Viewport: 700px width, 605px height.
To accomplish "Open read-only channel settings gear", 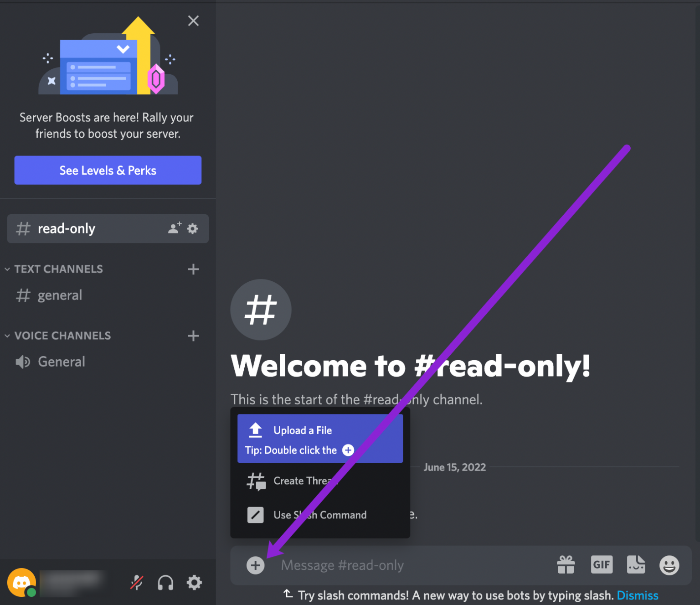I will tap(193, 228).
